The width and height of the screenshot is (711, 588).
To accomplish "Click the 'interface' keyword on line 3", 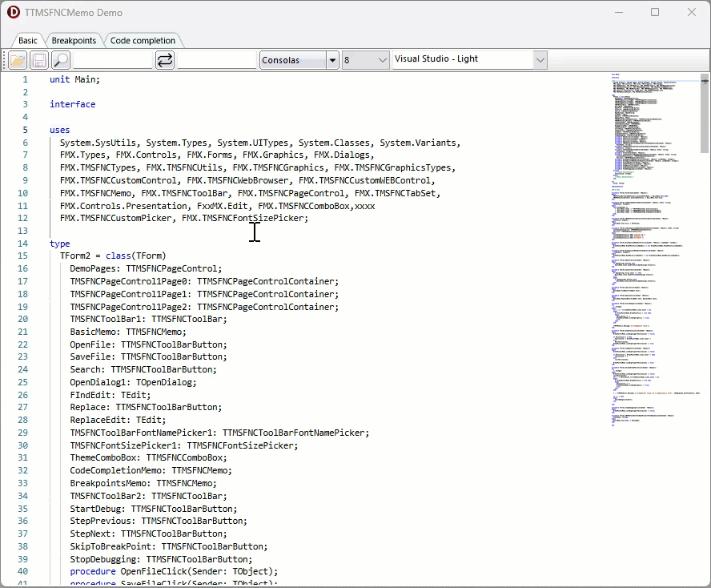I will [x=72, y=104].
